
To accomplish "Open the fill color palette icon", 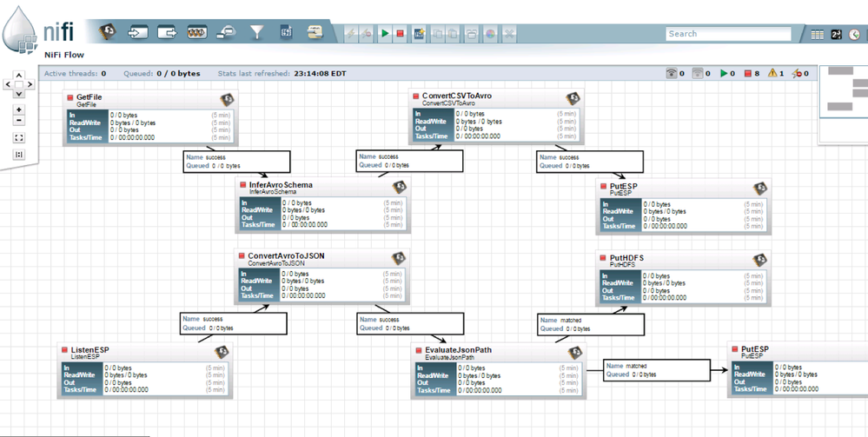I will (x=491, y=34).
